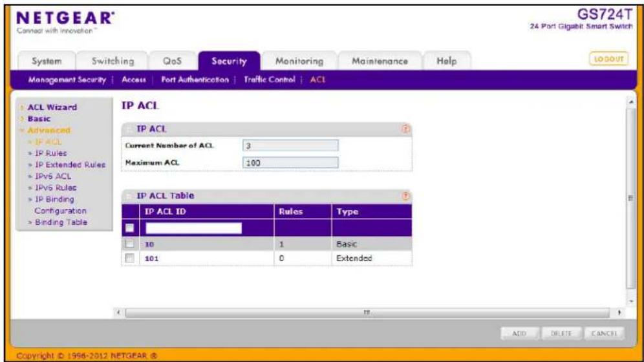Click horizontal scrollbar left arrow
The image size is (644, 362).
(x=119, y=313)
